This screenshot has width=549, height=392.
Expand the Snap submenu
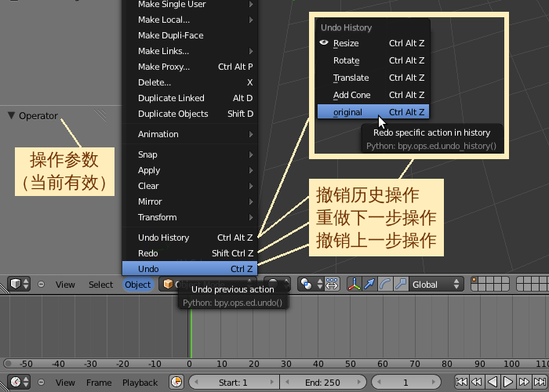(x=190, y=154)
